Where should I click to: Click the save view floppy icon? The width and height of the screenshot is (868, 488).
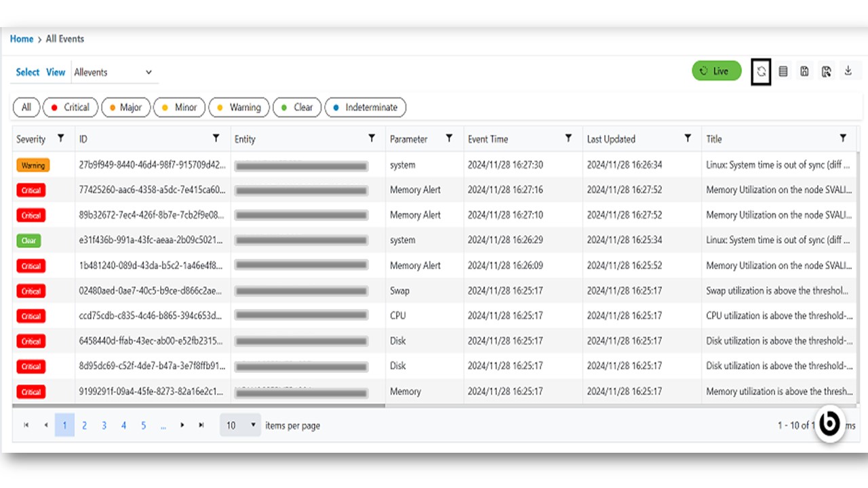[x=804, y=71]
